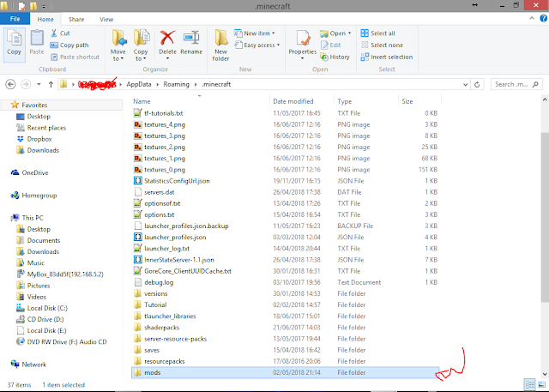Switch to Details view icon

[530, 384]
